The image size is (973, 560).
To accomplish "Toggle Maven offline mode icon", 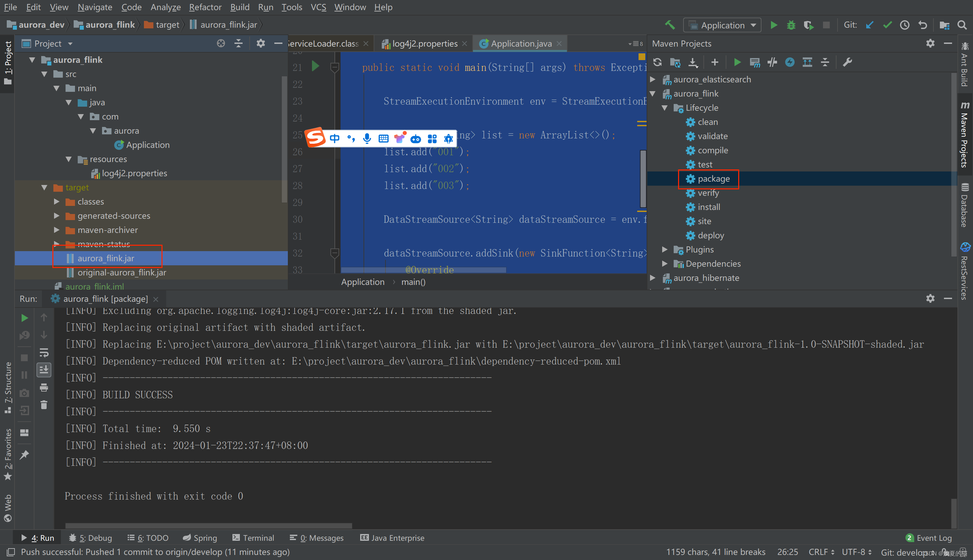I will 772,62.
